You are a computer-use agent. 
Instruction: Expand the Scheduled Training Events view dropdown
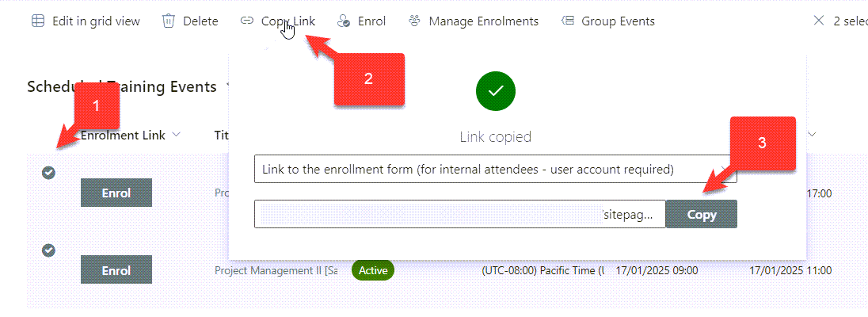click(x=227, y=87)
